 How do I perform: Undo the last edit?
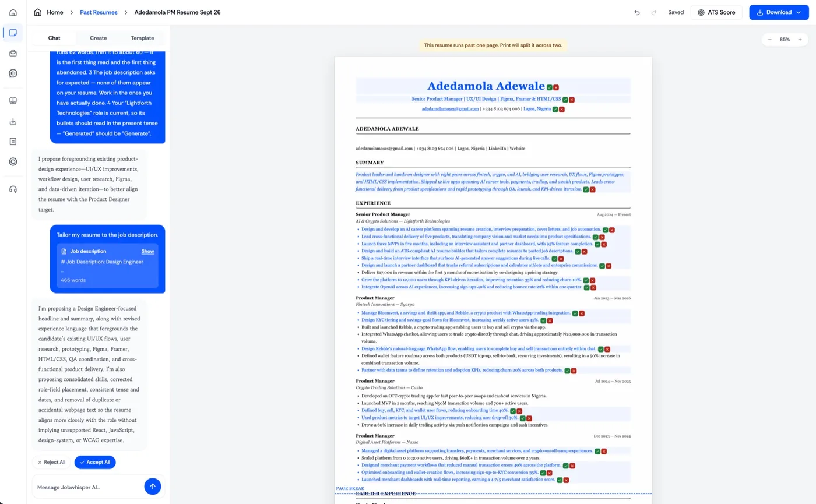click(637, 12)
